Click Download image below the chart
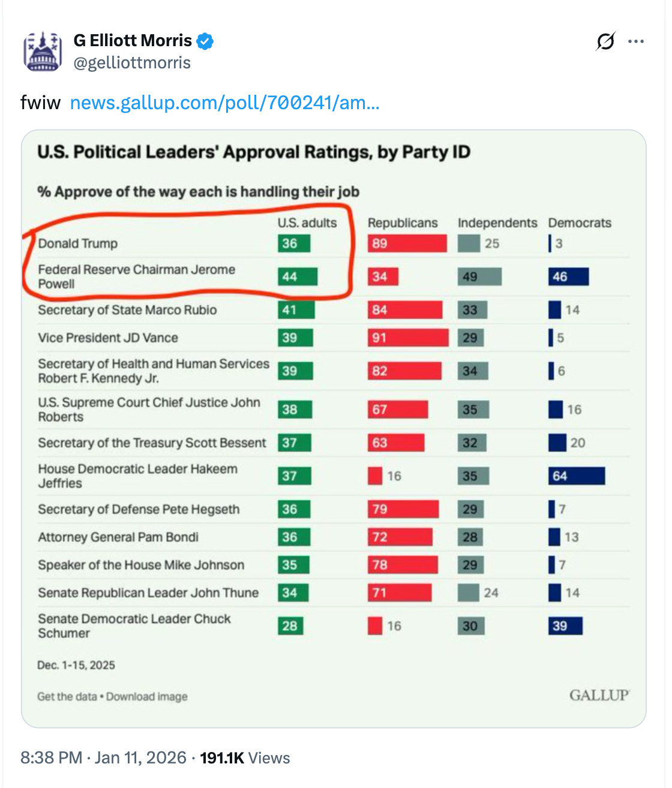The width and height of the screenshot is (672, 788). [145, 696]
